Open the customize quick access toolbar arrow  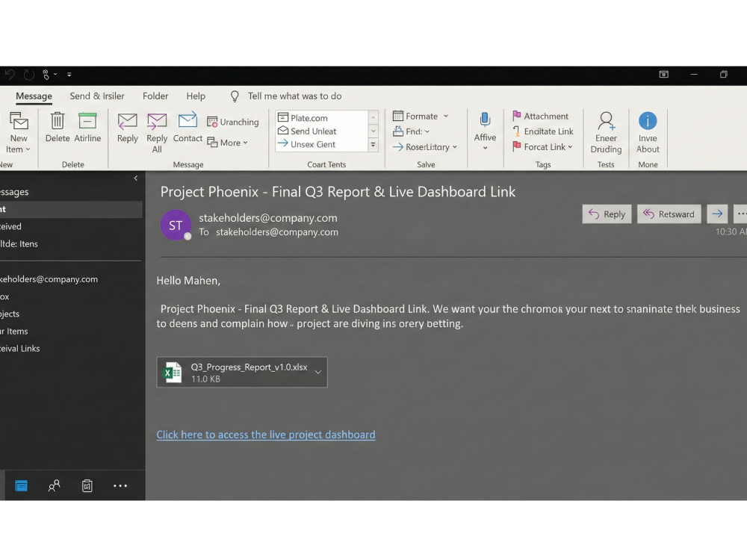click(x=69, y=74)
